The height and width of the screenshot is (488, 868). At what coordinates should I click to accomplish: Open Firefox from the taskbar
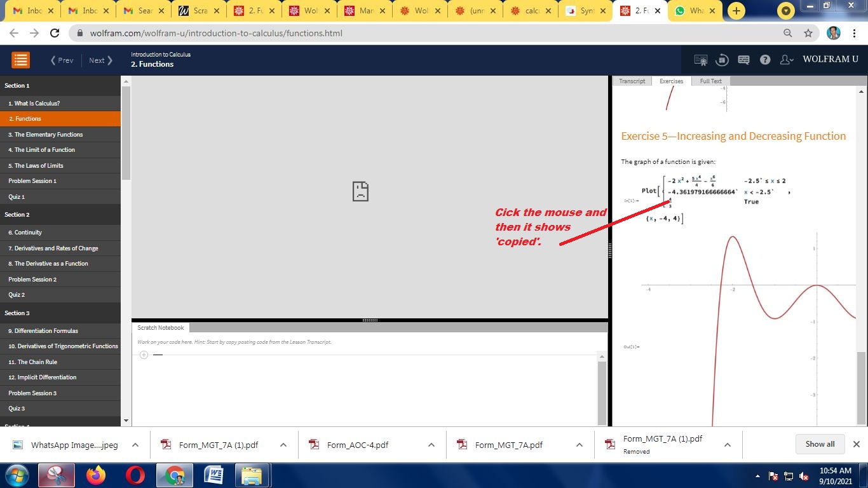pyautogui.click(x=97, y=475)
